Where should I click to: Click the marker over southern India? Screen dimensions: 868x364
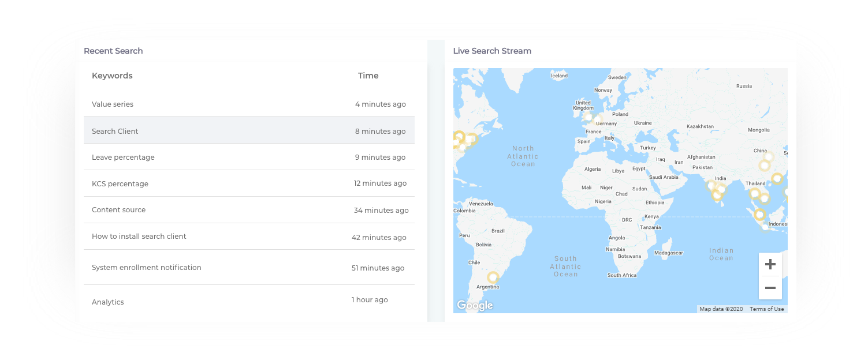tap(717, 196)
